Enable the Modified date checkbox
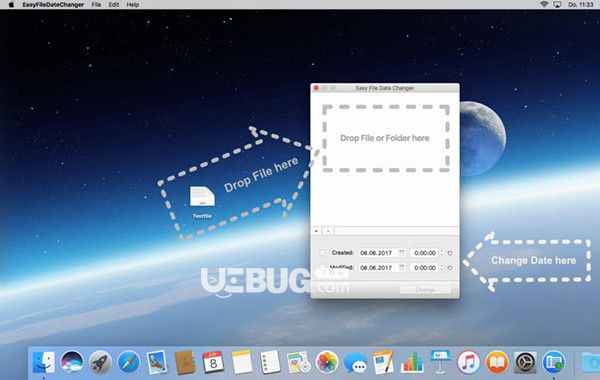Viewport: 600px width, 380px height. click(x=322, y=267)
